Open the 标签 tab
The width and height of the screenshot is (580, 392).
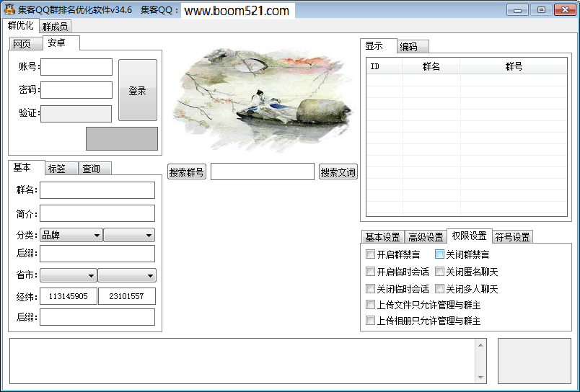(x=61, y=169)
